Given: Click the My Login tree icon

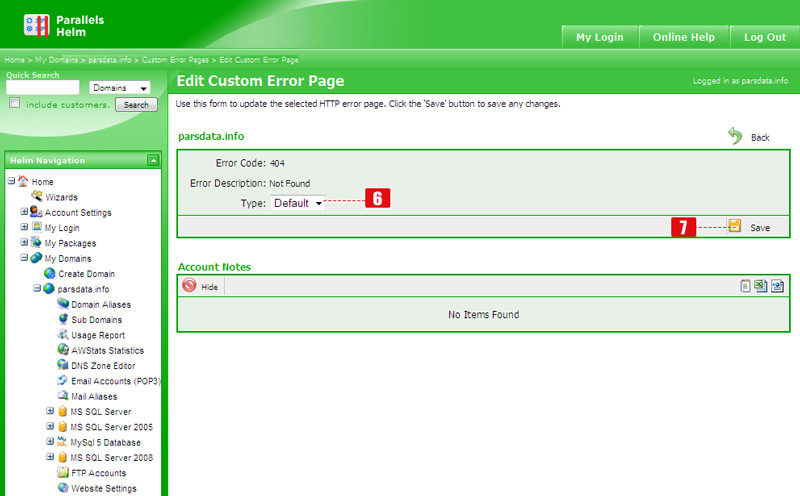Looking at the screenshot, I should pos(36,227).
